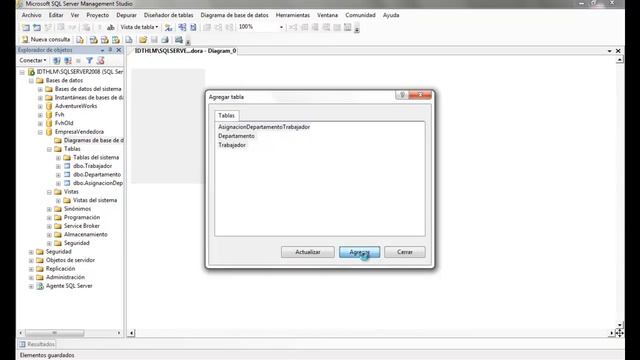Click the Cerrar button
Image resolution: width=640 pixels, height=360 pixels.
(x=404, y=252)
